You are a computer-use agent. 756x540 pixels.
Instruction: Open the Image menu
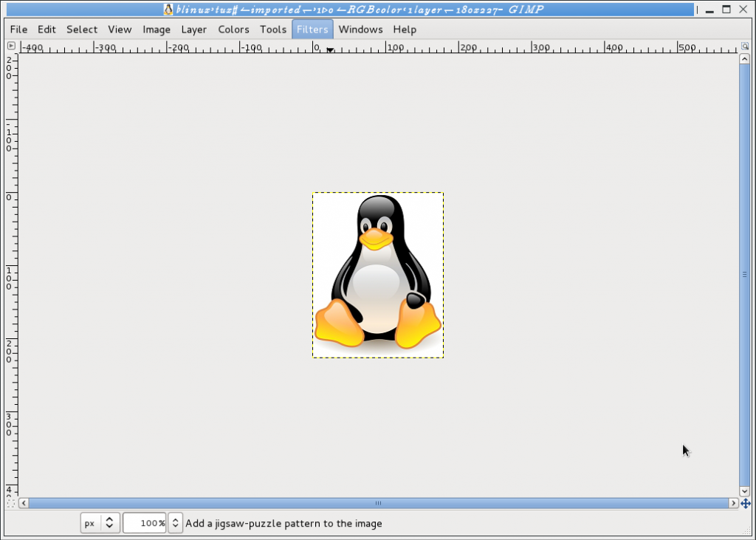[157, 30]
